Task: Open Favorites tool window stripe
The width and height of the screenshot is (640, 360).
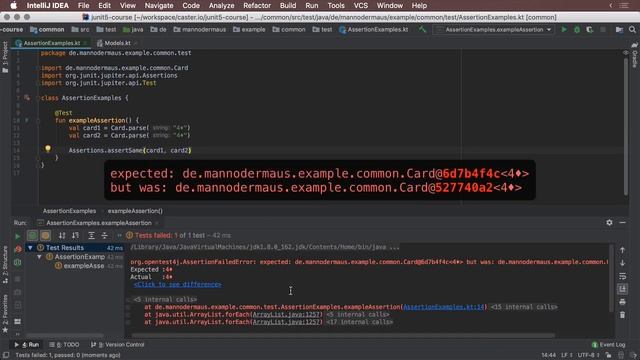Action: click(x=5, y=313)
